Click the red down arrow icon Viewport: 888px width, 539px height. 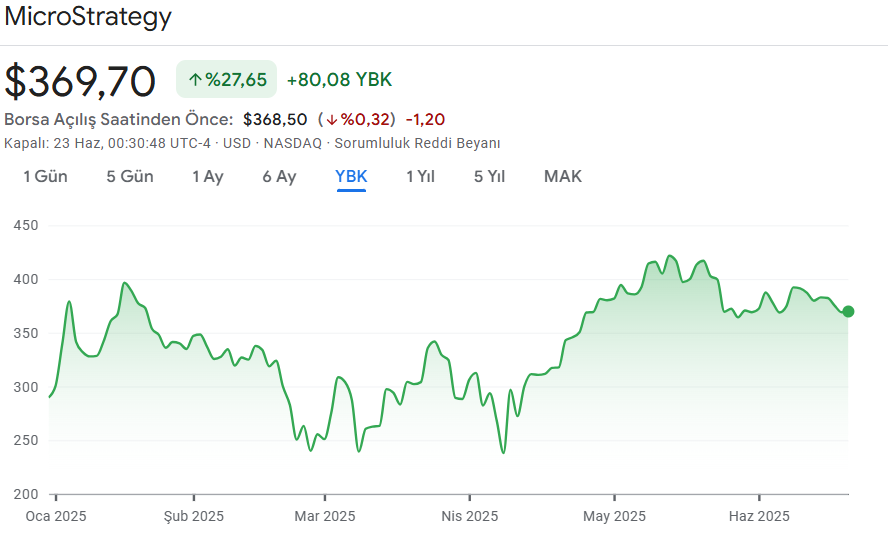point(332,120)
